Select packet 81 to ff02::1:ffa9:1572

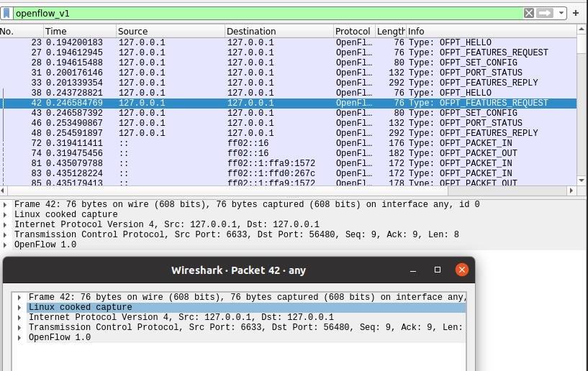pyautogui.click(x=288, y=164)
